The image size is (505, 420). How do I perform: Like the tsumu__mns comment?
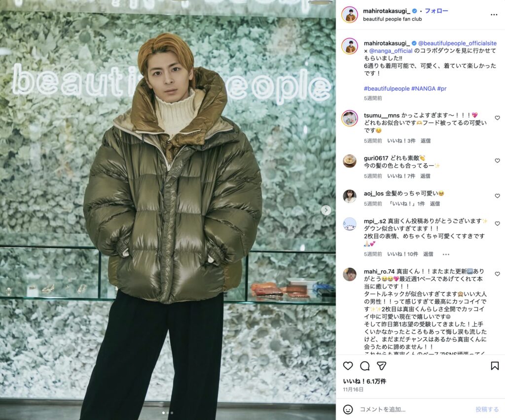pyautogui.click(x=497, y=118)
